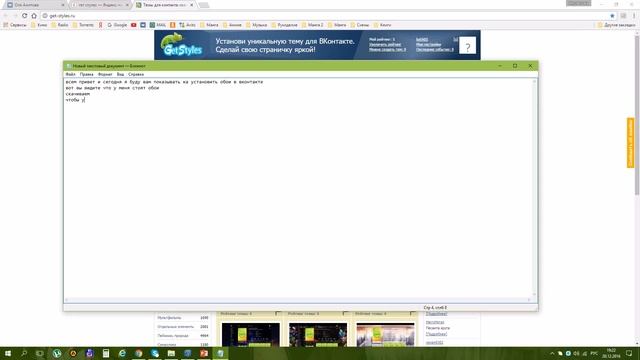The width and height of the screenshot is (640, 360).
Task: Open the Аниме bookmark folder
Action: [x=232, y=25]
